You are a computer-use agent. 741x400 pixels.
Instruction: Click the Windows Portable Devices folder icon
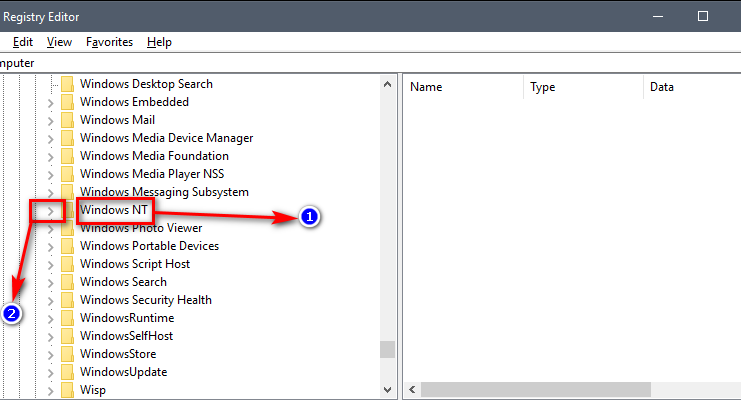(x=68, y=246)
